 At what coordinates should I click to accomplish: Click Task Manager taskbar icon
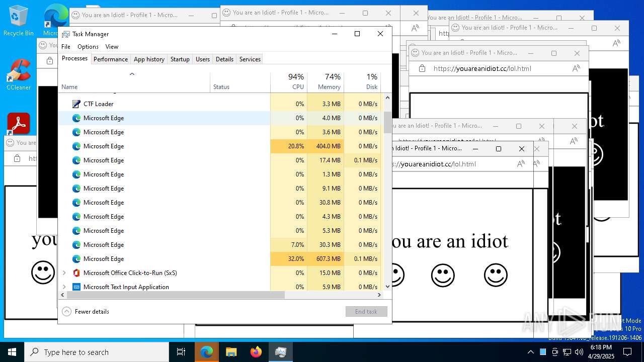pos(281,352)
